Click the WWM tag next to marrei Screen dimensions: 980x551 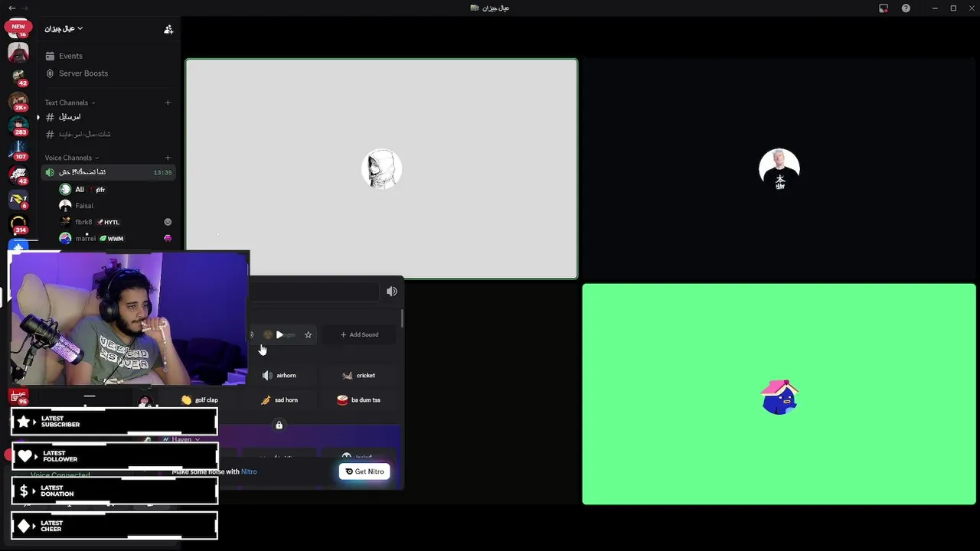pyautogui.click(x=112, y=239)
